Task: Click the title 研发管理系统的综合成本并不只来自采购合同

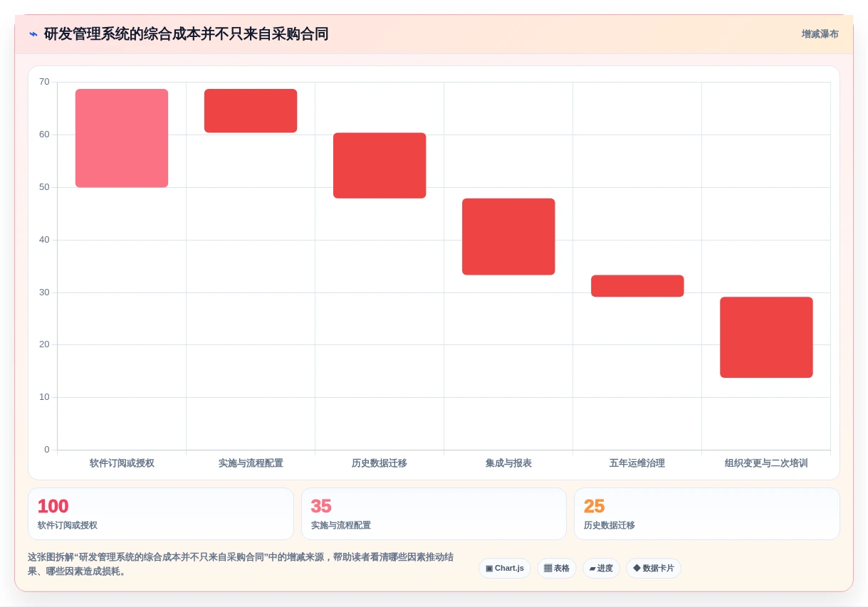Action: coord(186,34)
